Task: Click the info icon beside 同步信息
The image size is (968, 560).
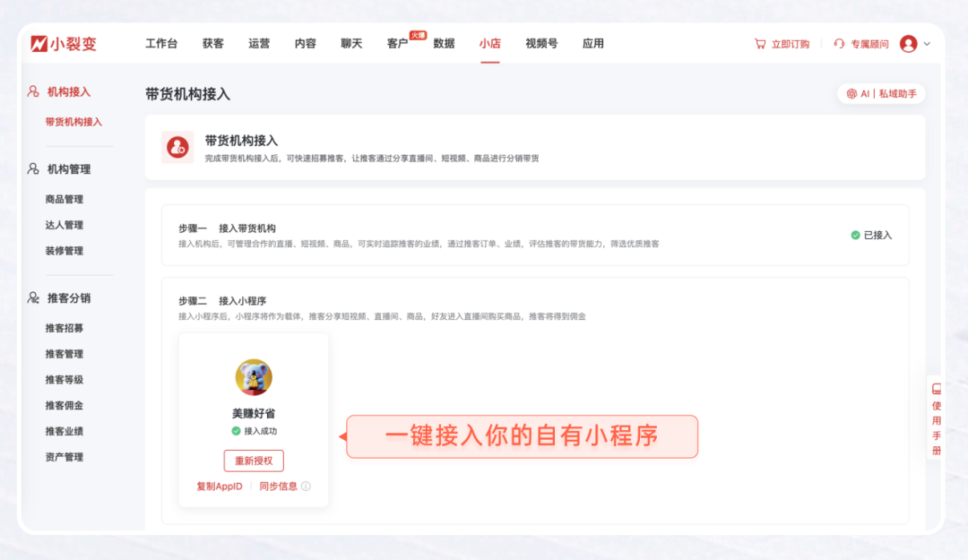Action: [x=306, y=487]
